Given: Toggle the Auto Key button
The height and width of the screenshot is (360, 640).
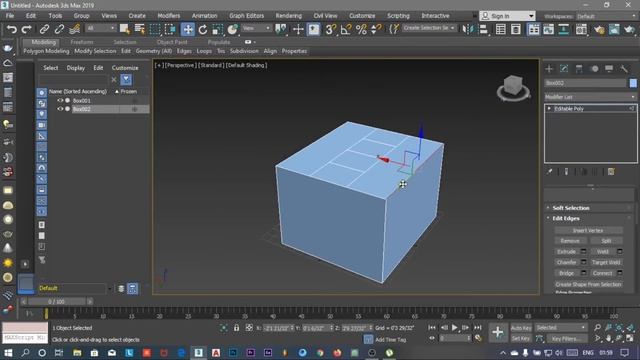Looking at the screenshot, I should [521, 328].
